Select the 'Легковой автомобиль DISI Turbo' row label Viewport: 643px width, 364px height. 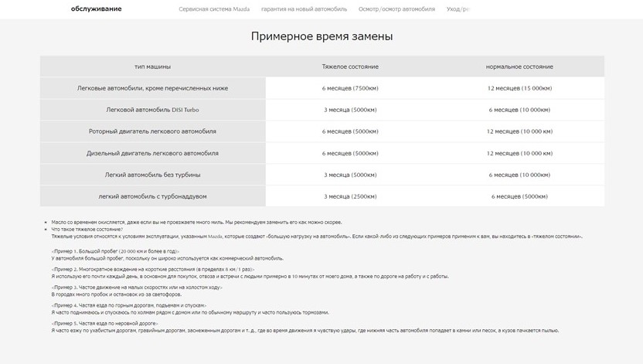(152, 110)
